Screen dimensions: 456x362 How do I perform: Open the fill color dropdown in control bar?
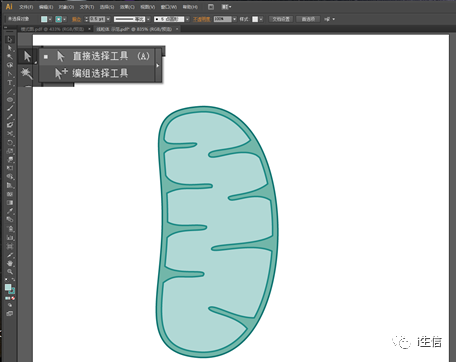50,19
